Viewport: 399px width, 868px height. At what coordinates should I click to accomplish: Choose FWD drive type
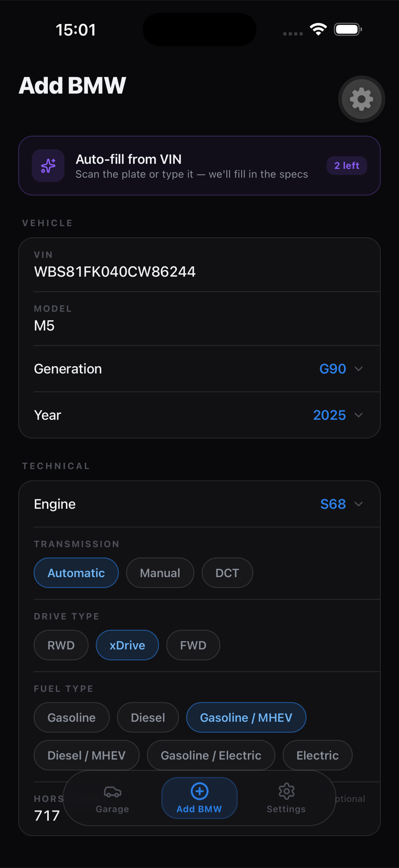(193, 645)
